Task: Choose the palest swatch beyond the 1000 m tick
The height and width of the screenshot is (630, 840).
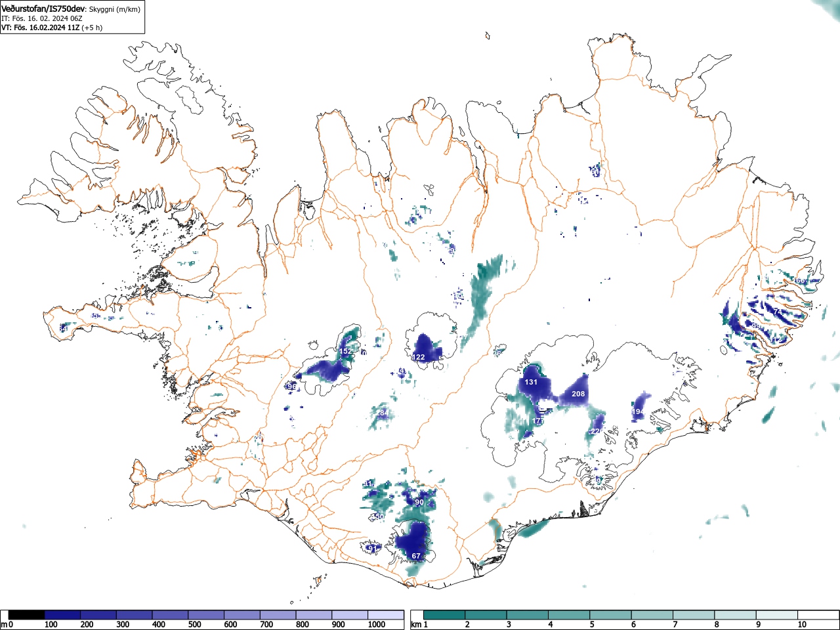Action: [x=386, y=615]
